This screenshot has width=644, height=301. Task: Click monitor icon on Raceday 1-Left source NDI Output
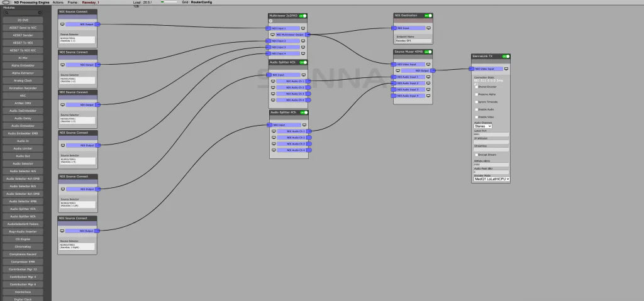point(62,189)
